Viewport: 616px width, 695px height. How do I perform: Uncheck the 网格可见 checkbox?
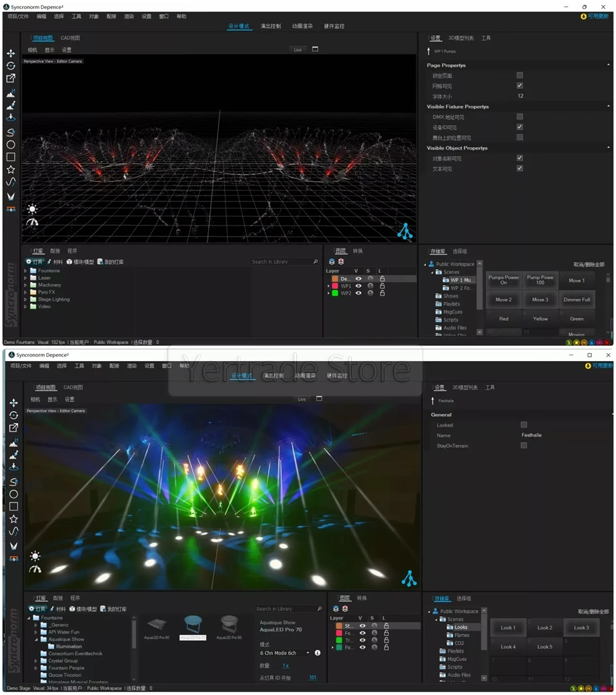pyautogui.click(x=520, y=86)
